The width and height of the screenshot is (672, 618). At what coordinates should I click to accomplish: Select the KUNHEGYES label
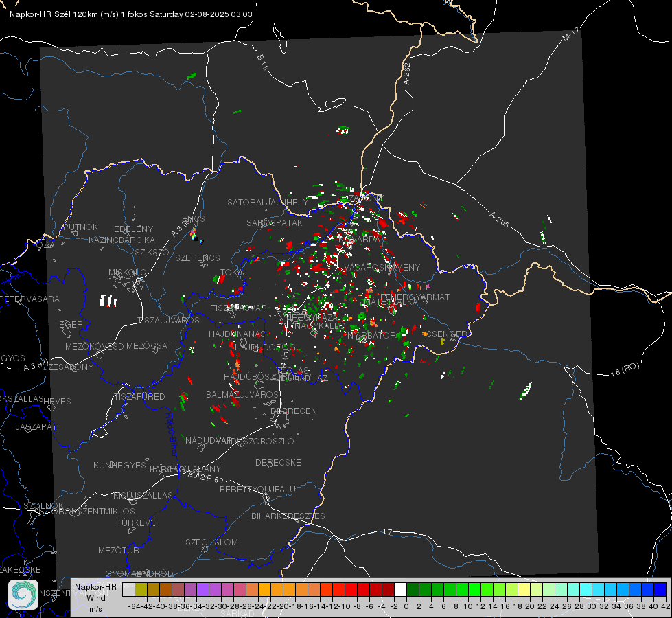tap(119, 466)
